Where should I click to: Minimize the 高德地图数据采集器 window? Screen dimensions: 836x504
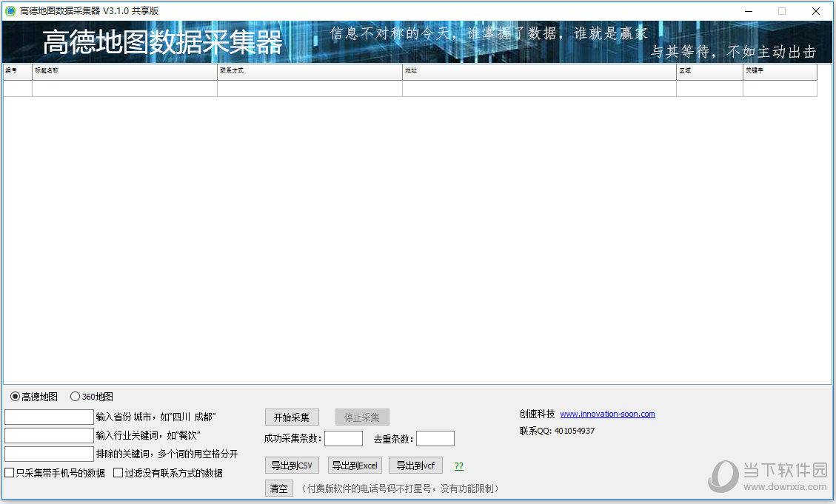(x=749, y=10)
